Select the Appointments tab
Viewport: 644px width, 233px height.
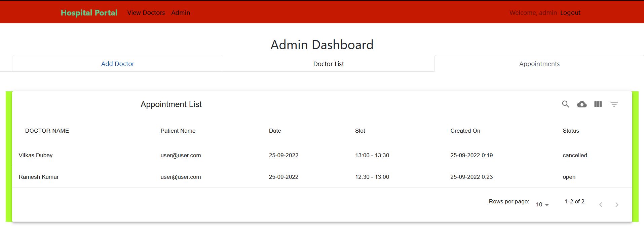[539, 64]
